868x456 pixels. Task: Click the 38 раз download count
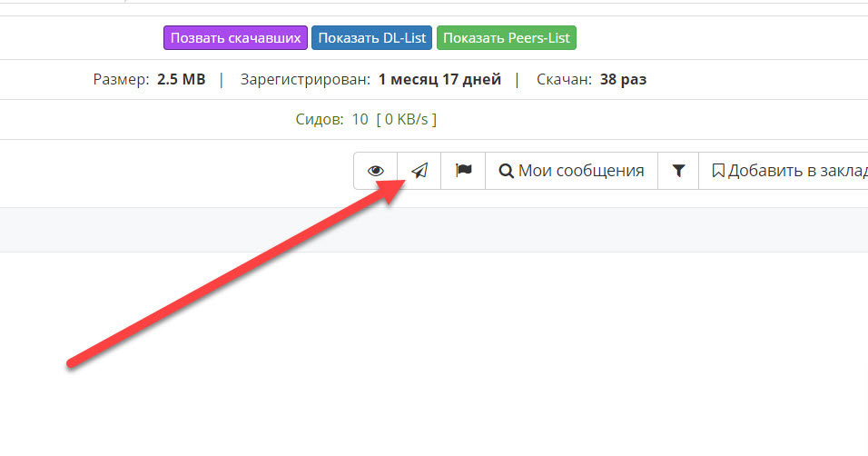(x=623, y=80)
